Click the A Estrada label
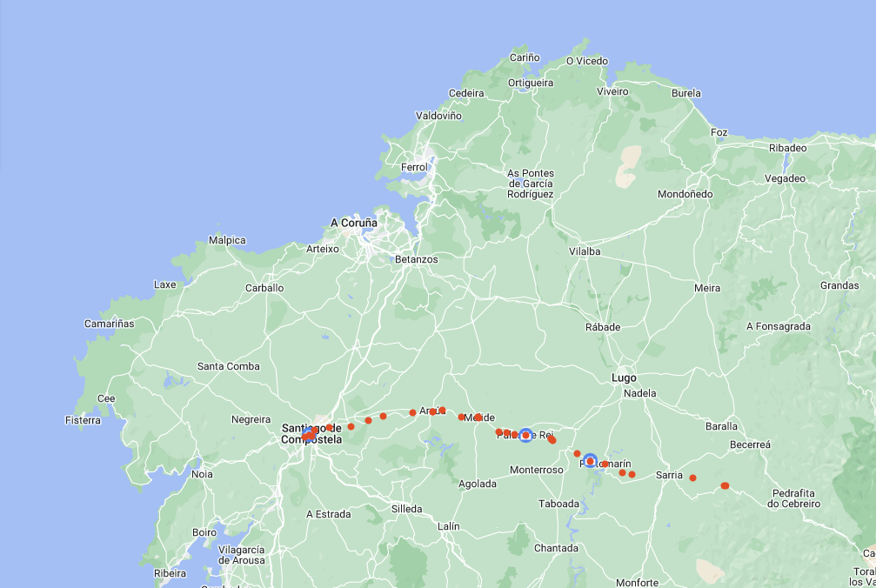Image resolution: width=876 pixels, height=588 pixels. 329,514
